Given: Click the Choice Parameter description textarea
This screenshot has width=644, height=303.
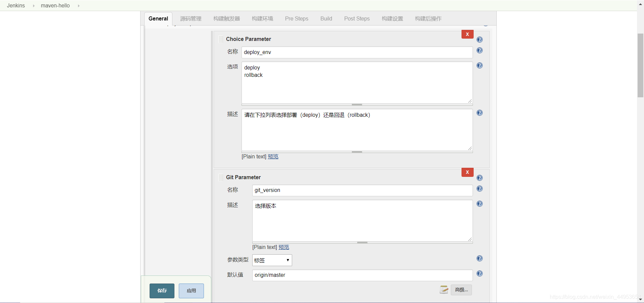Looking at the screenshot, I should (357, 130).
